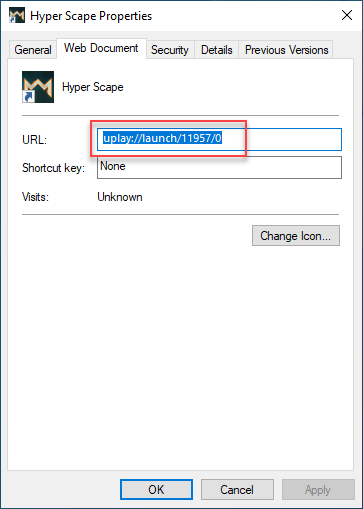Viewport: 363px width, 509px height.
Task: Click the greyed-out Apply button
Action: click(318, 490)
